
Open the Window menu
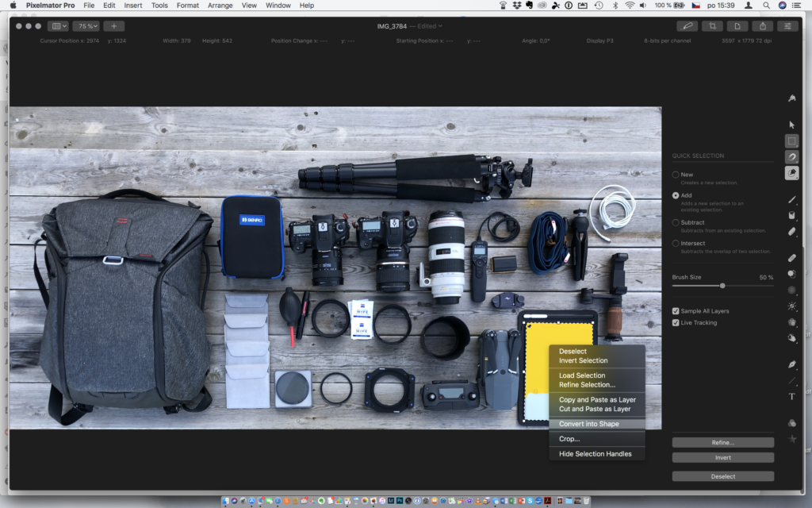tap(278, 6)
